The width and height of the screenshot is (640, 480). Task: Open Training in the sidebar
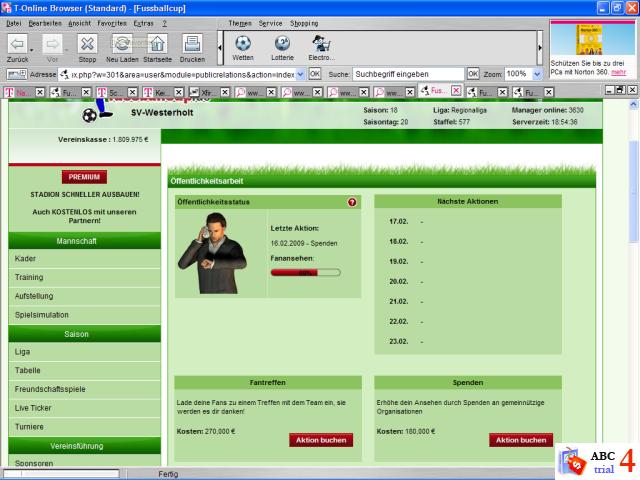click(x=30, y=277)
